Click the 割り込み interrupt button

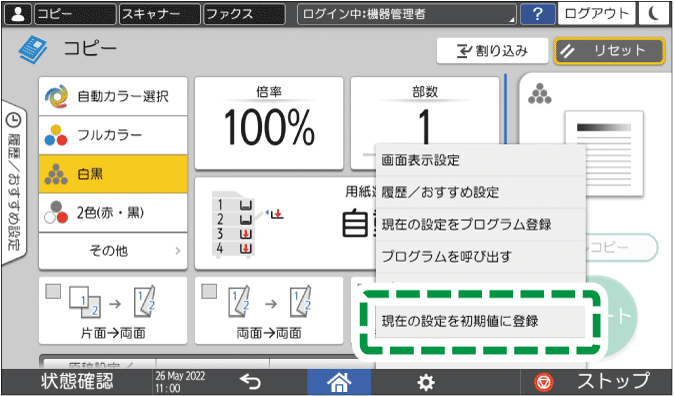tap(492, 51)
